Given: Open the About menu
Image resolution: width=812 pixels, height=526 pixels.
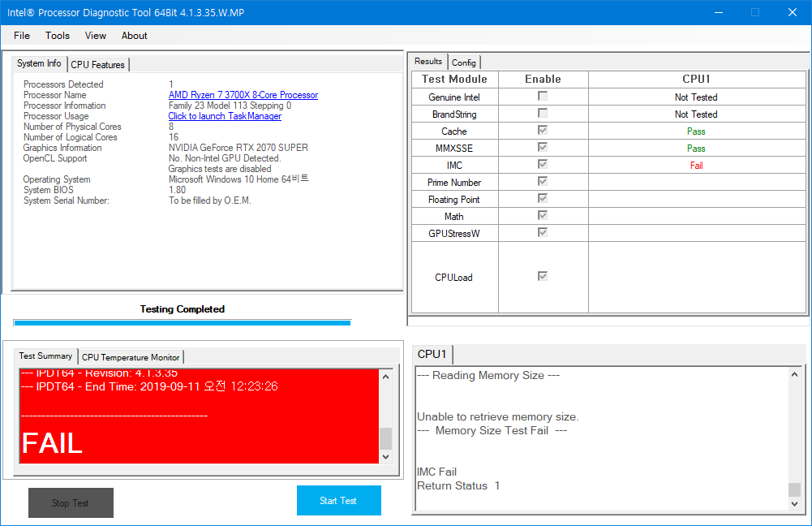Looking at the screenshot, I should [135, 36].
